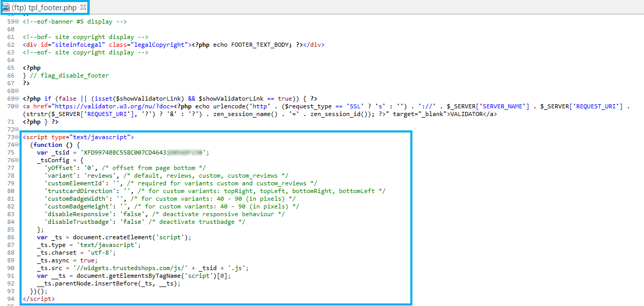The width and height of the screenshot is (644, 306).
Task: Collapse the _tsConfig object at line 76
Action: pyautogui.click(x=17, y=160)
